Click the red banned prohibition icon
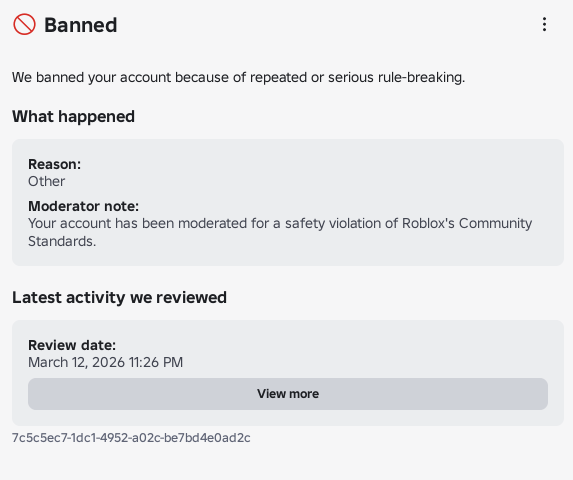The height and width of the screenshot is (480, 573). coord(24,24)
